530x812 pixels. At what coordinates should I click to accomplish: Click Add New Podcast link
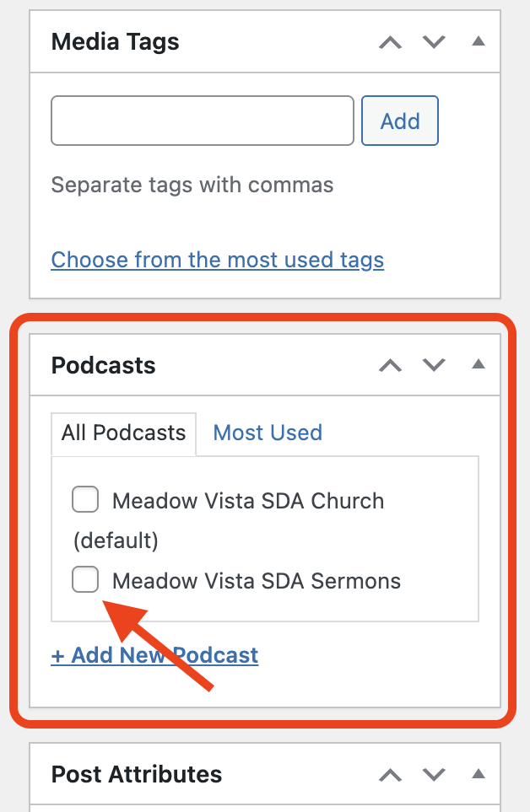pyautogui.click(x=154, y=655)
